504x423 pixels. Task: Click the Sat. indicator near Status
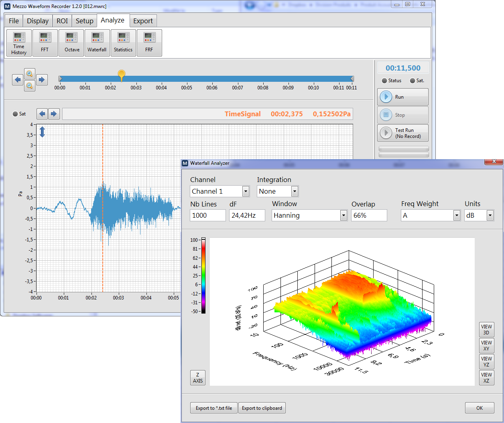click(413, 81)
